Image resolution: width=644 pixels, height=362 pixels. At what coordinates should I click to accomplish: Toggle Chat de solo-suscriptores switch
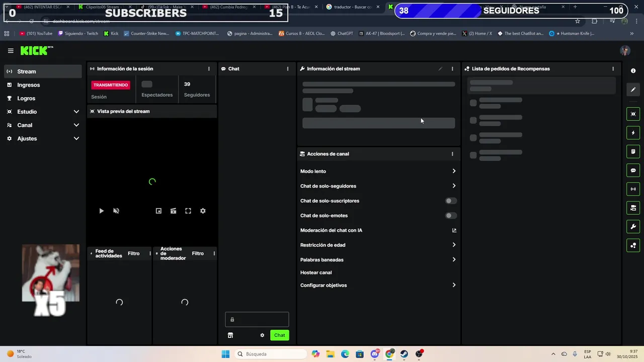[x=451, y=201]
